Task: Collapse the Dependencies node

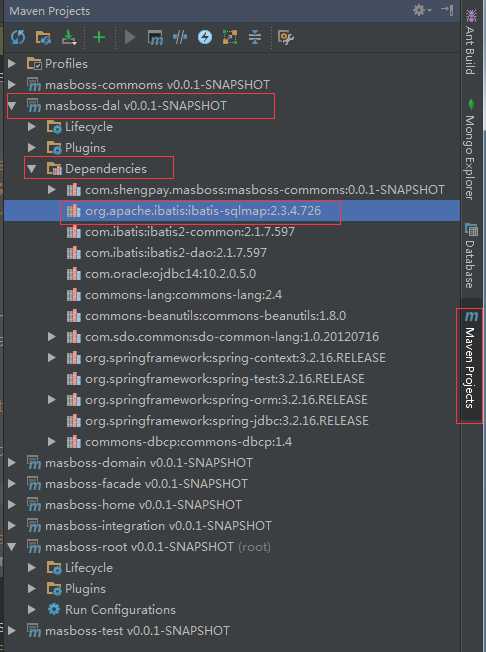Action: tap(32, 169)
